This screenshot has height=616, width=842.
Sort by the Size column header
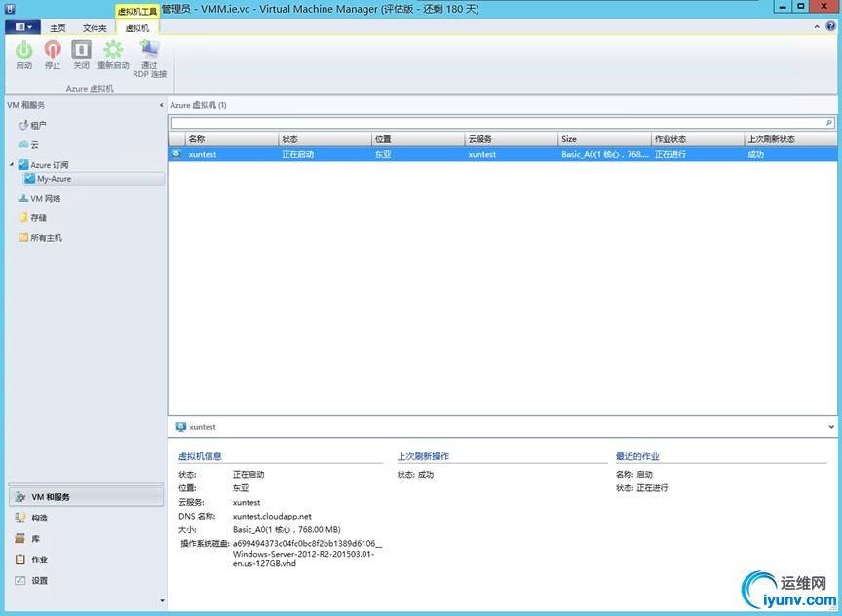click(604, 139)
